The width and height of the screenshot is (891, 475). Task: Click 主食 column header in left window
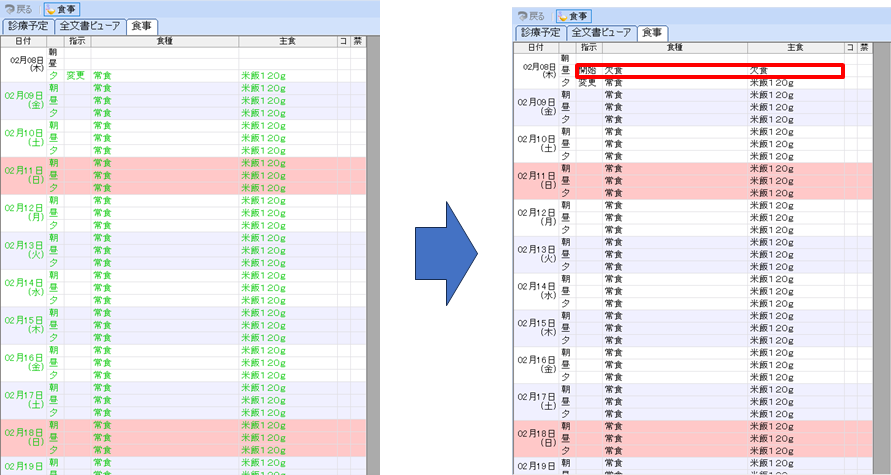[288, 41]
